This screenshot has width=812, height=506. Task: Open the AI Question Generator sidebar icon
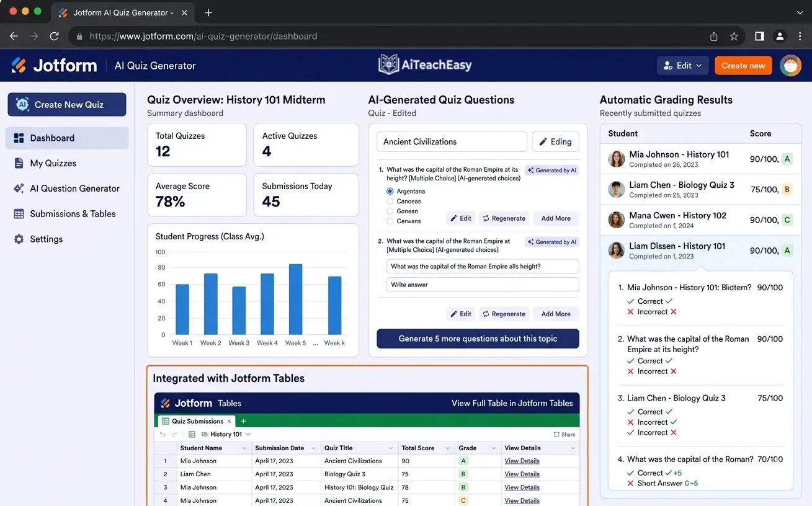coord(19,189)
